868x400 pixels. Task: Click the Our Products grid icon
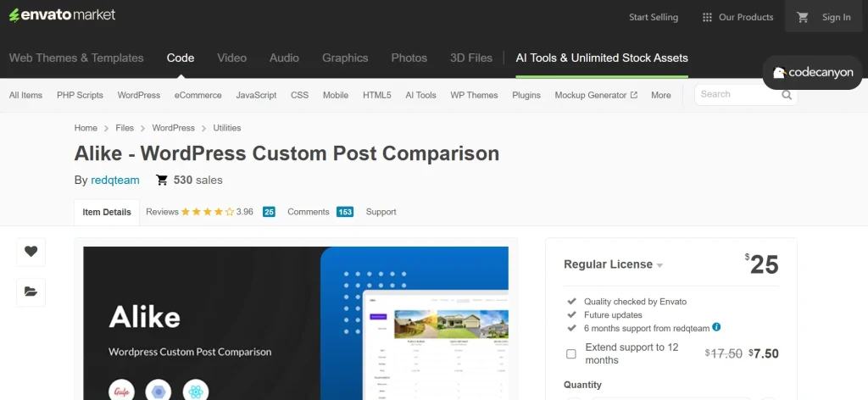coord(707,17)
